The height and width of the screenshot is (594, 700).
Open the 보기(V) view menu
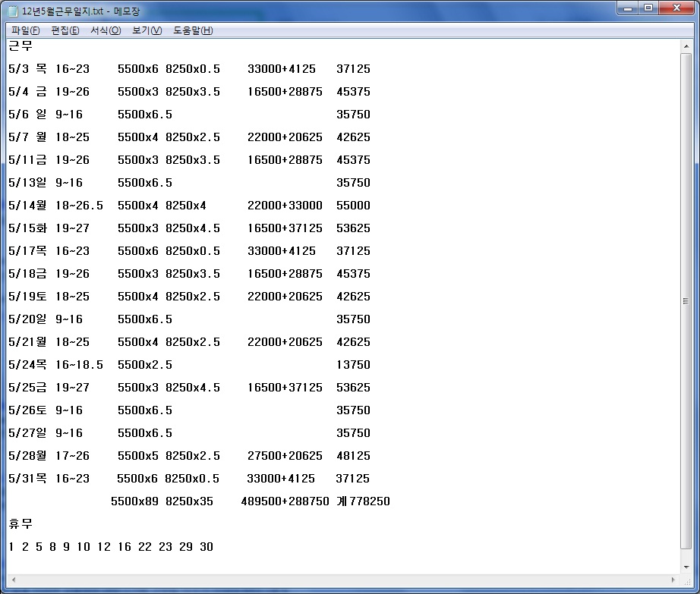(147, 30)
